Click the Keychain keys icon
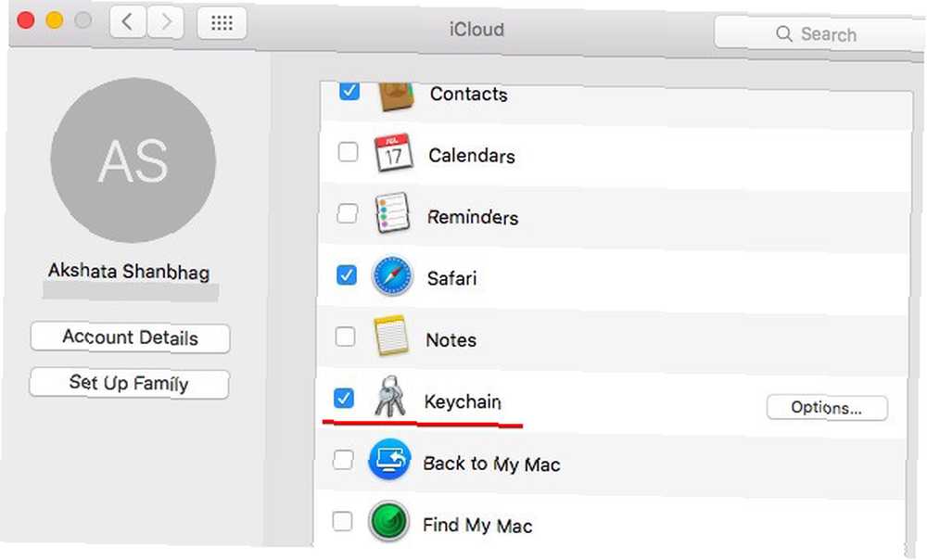This screenshot has width=927, height=560. click(x=390, y=396)
